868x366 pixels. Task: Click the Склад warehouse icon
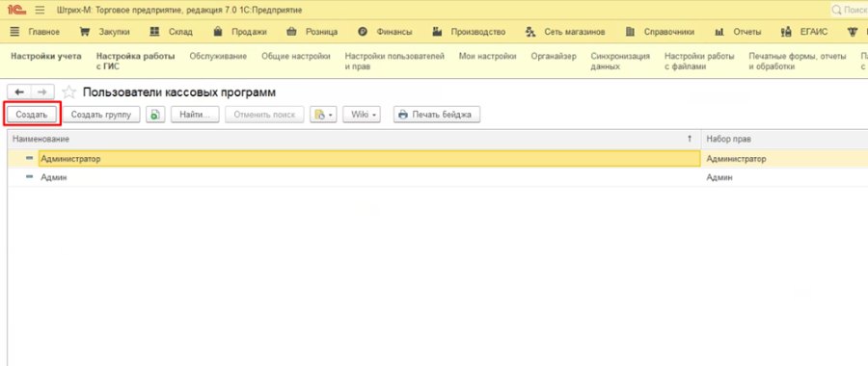click(154, 32)
